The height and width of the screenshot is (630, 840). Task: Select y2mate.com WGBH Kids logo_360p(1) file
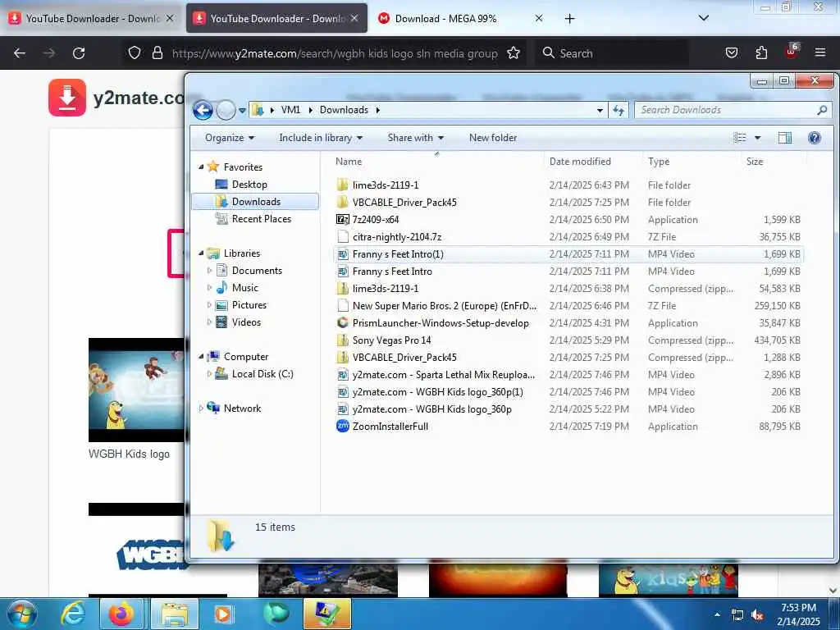568,392
